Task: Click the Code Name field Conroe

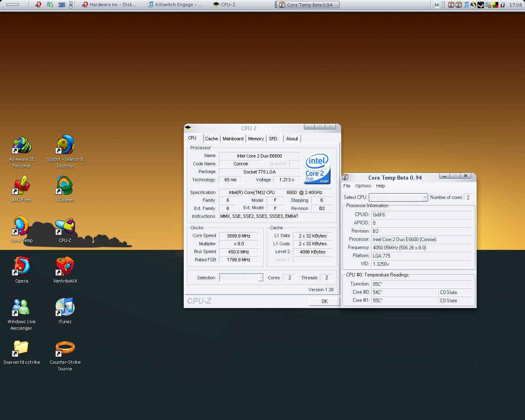Action: coord(241,164)
